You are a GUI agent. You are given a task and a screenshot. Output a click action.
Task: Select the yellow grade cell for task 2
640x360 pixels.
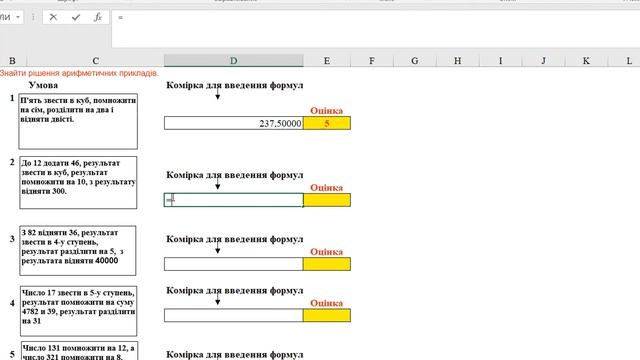[327, 200]
